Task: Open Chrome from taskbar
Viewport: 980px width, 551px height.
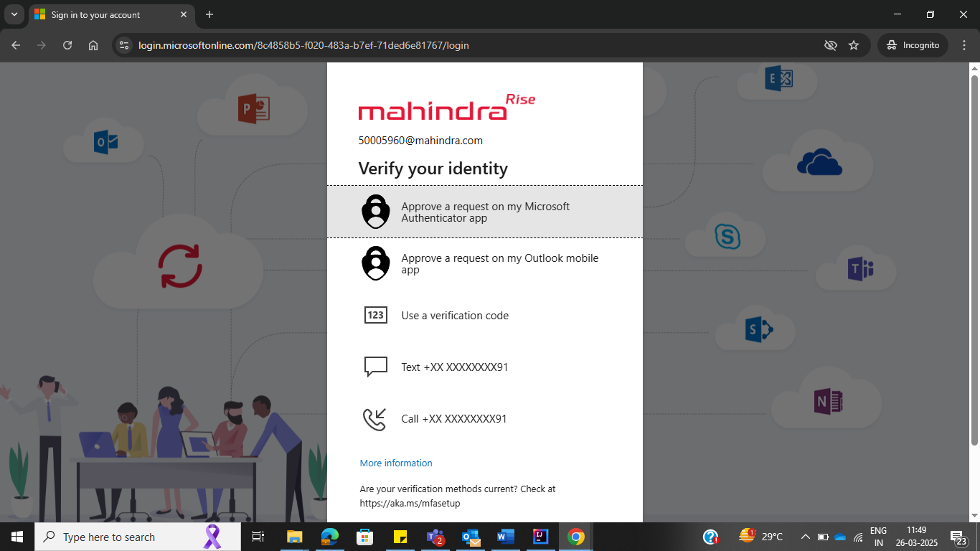Action: click(575, 537)
